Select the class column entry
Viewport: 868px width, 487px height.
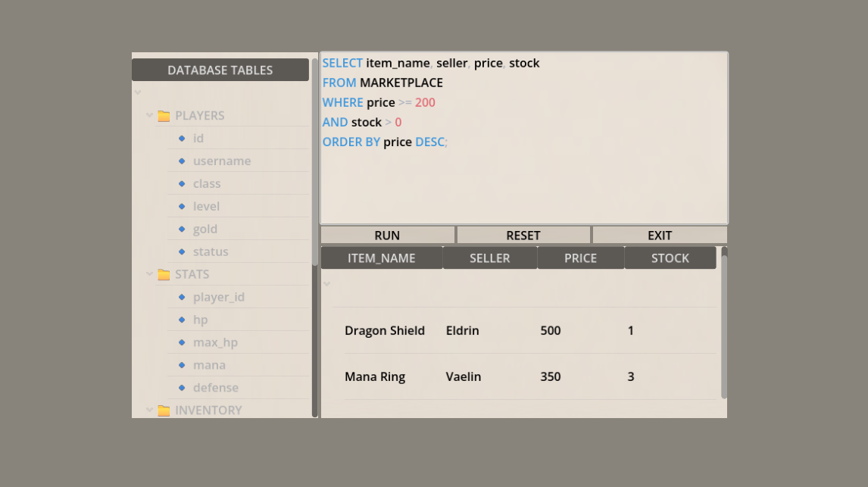click(207, 184)
